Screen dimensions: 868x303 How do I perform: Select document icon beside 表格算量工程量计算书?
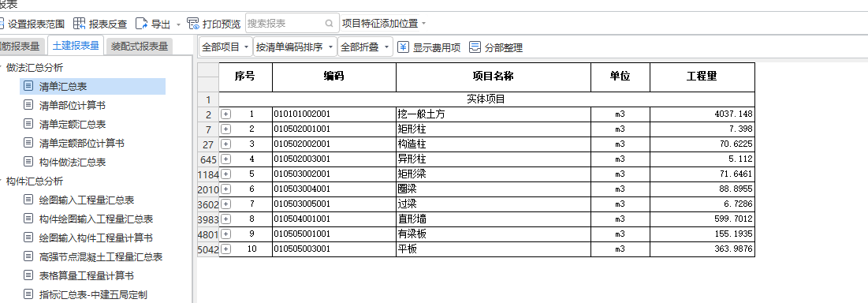click(28, 275)
